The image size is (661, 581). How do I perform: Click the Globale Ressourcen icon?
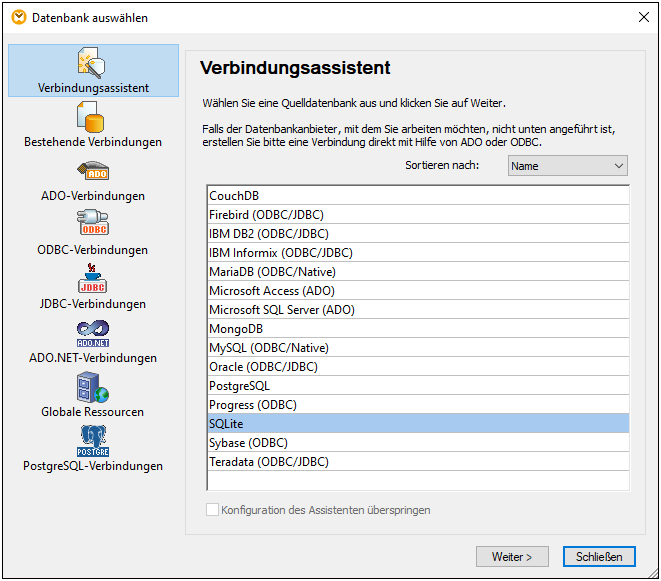92,387
